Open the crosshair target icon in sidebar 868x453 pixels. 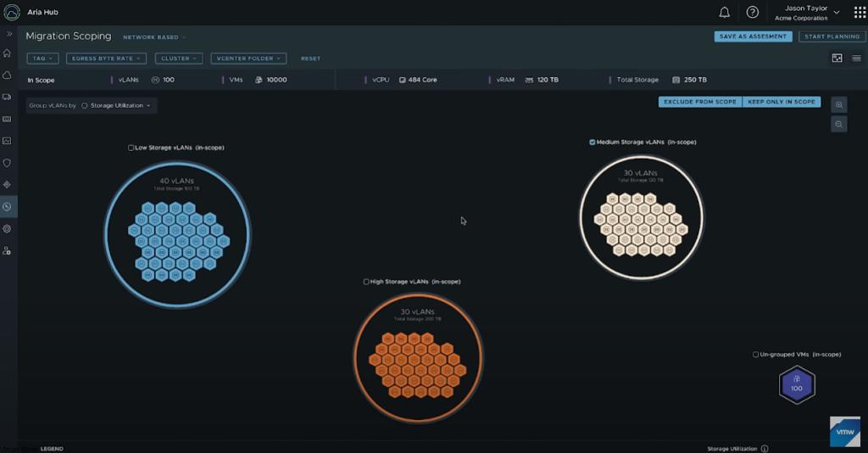click(x=7, y=184)
